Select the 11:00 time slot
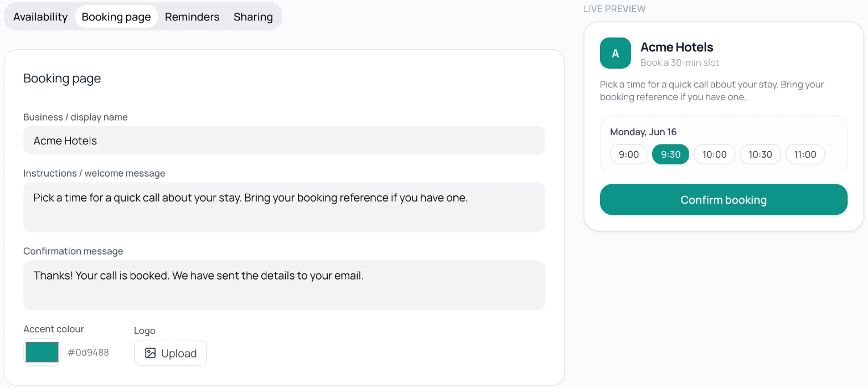868x388 pixels. pos(805,154)
